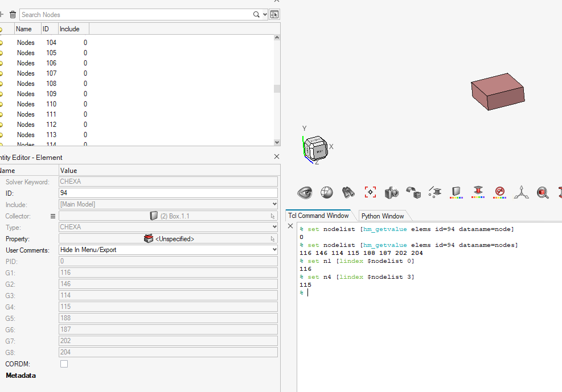
Task: Click the magnifier with red cube icon
Action: point(543,193)
